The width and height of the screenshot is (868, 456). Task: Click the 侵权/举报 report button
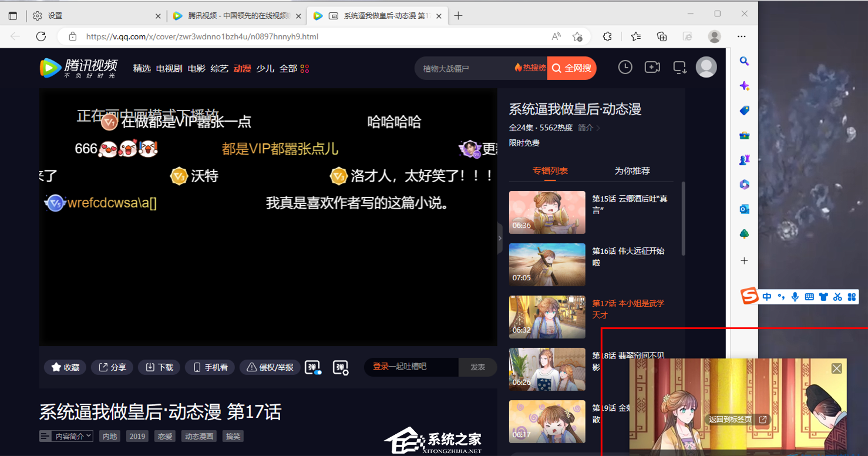coord(270,367)
